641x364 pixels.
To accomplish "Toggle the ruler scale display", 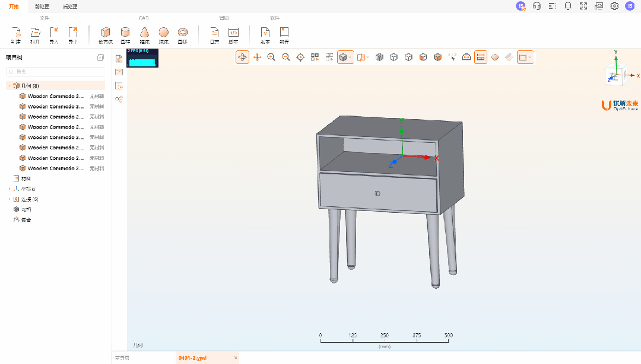I will [x=481, y=57].
